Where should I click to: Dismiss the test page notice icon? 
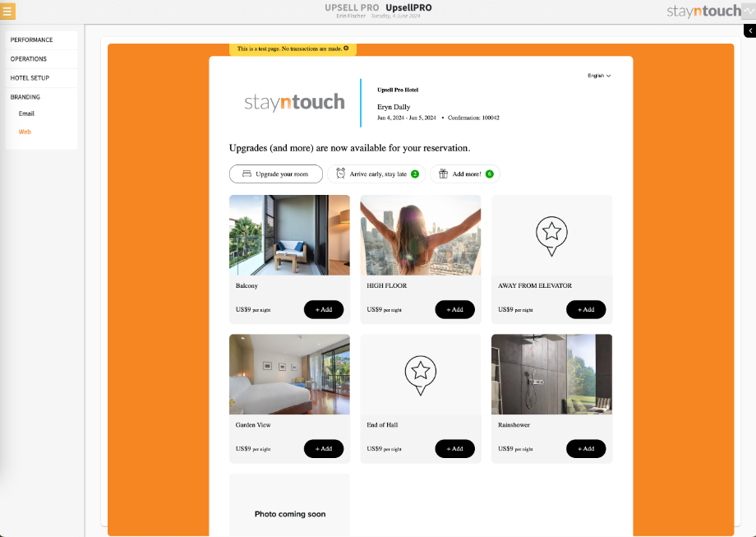tap(346, 49)
